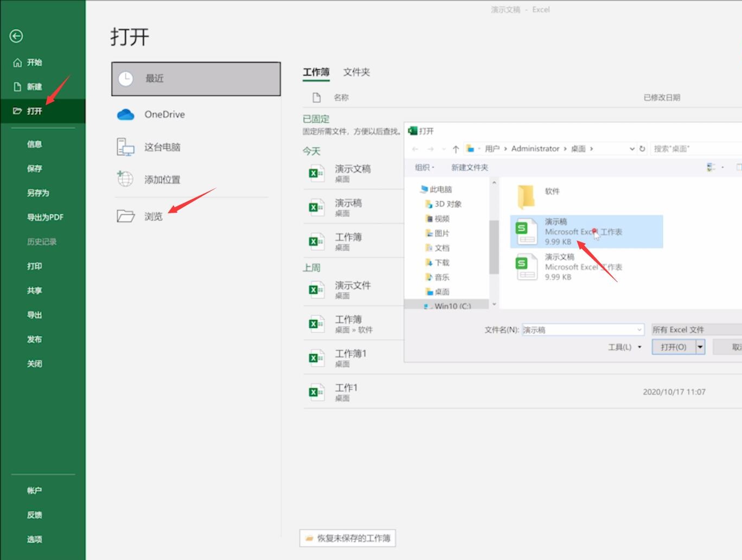Screen dimensions: 742x560
Task: Switch to the 工作簿 tab
Action: click(x=316, y=72)
